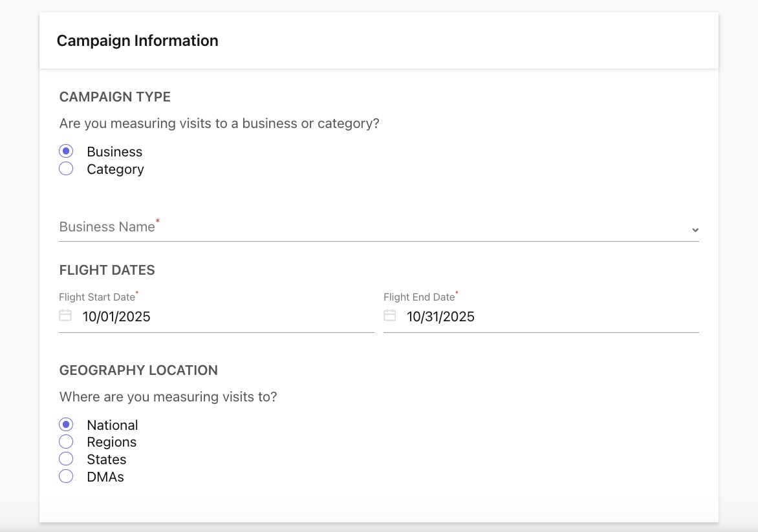Choose Regions geography location
This screenshot has height=532, width=758.
click(65, 442)
